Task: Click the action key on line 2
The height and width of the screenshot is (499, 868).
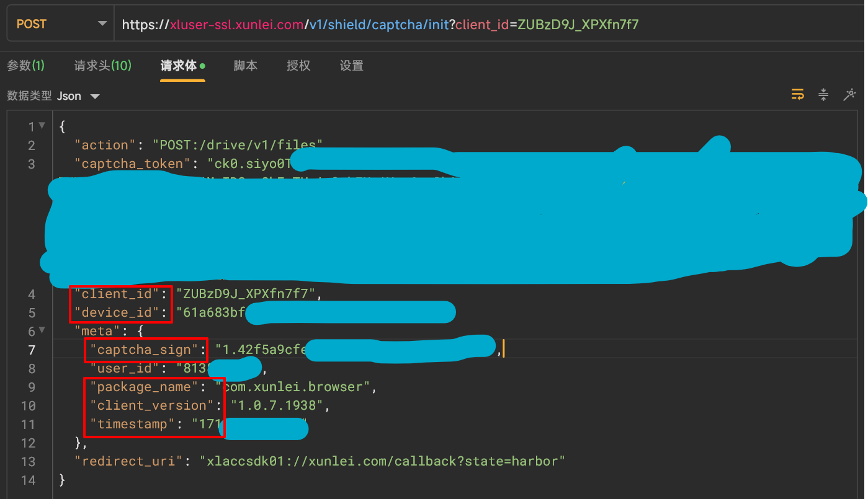Action: pyautogui.click(x=104, y=145)
